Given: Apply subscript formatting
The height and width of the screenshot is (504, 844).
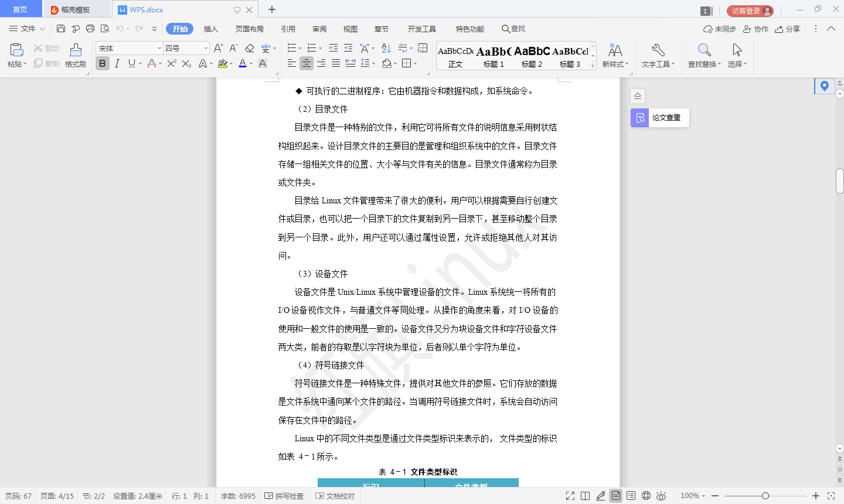Looking at the screenshot, I should coord(186,63).
